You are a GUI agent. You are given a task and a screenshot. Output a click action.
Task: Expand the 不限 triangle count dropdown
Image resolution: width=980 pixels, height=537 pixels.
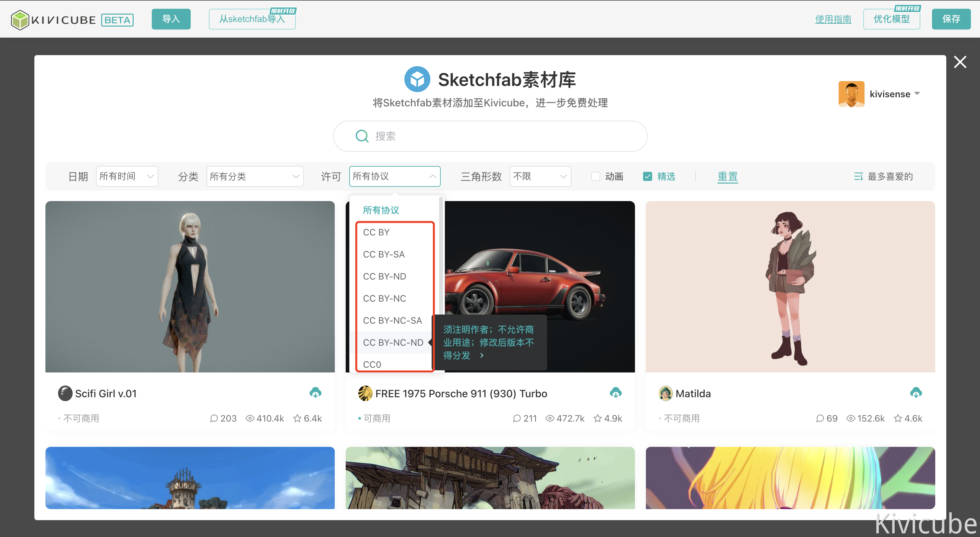tap(540, 176)
